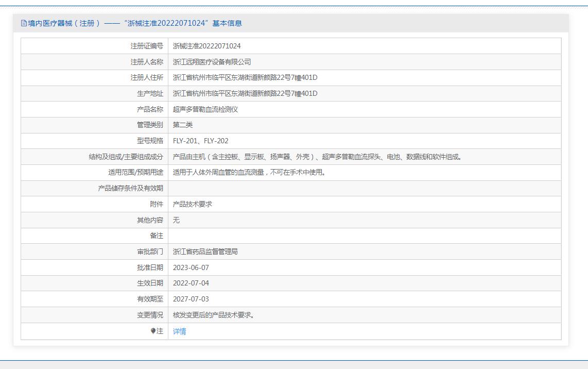Click the 管理类别 value 第二类
Viewport: 588px width, 369px height.
click(183, 125)
